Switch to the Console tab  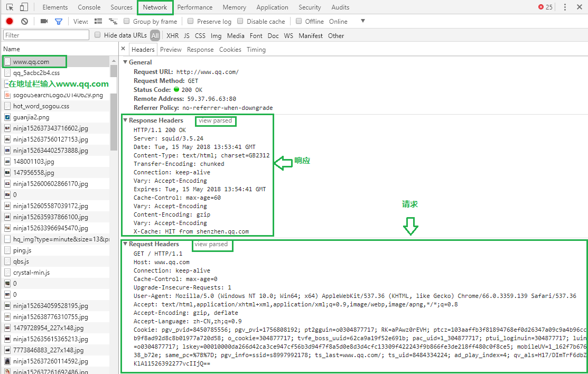coord(89,7)
